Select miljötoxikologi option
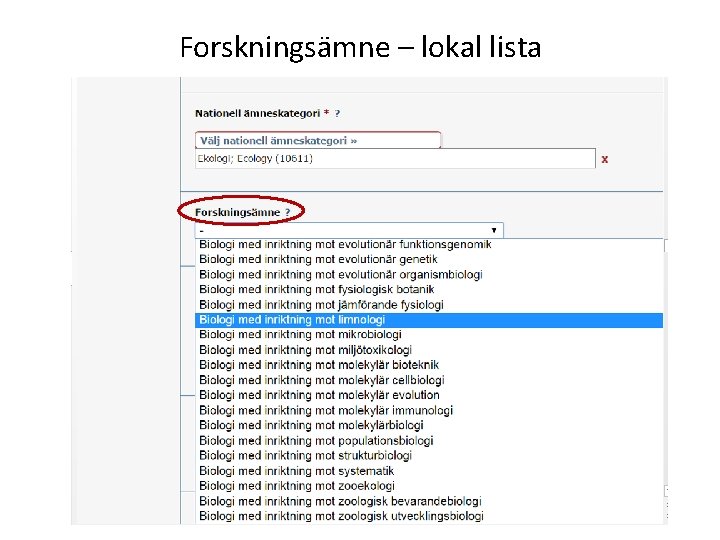The width and height of the screenshot is (720, 540). point(305,350)
